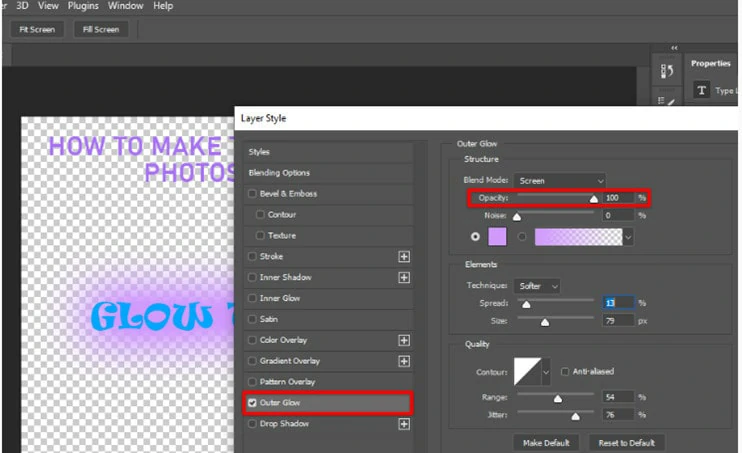The image size is (742, 453).
Task: Click the Range value field showing 54
Action: pos(618,397)
